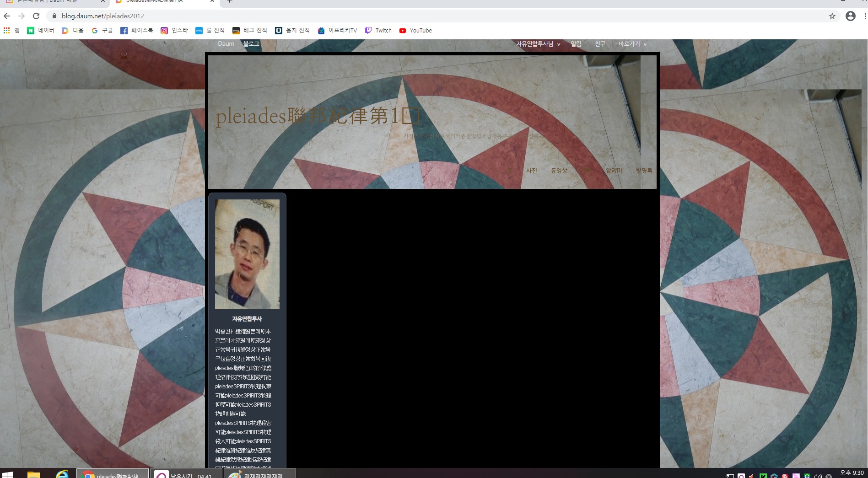View the site info lock icon
The image size is (868, 478).
pos(54,16)
